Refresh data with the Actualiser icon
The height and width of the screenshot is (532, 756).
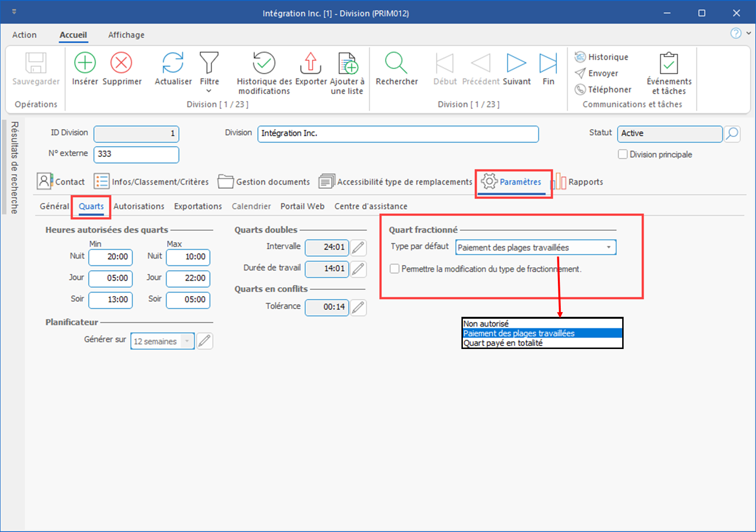click(173, 63)
